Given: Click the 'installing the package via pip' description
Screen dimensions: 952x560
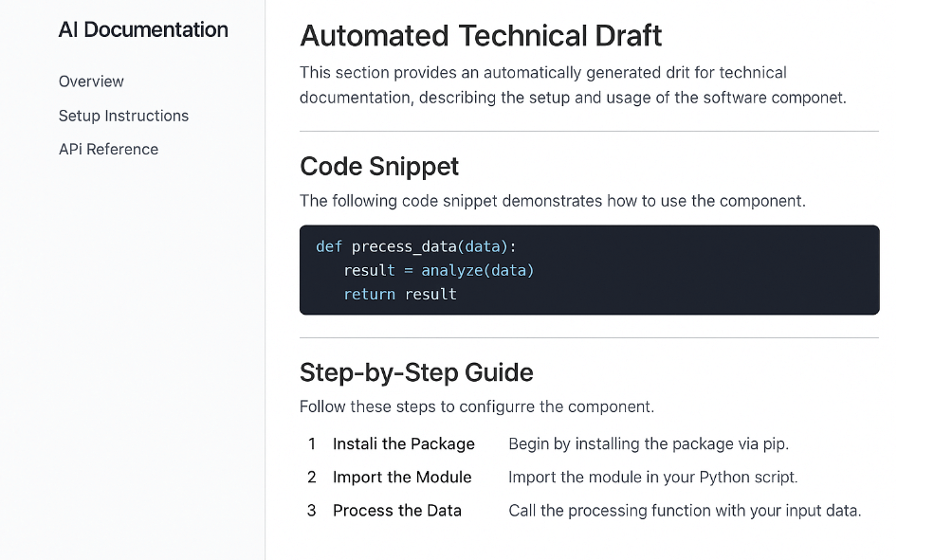Looking at the screenshot, I should click(648, 443).
